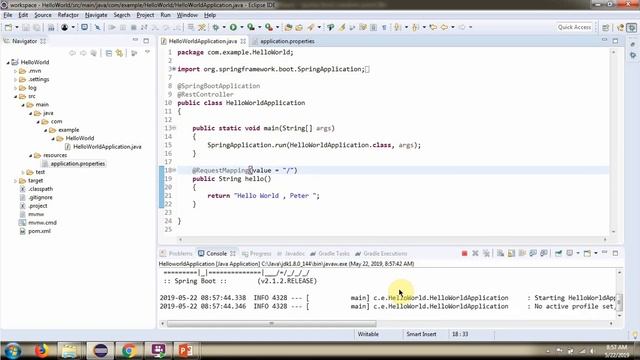
Task: Open the Source menu
Action: pyautogui.click(x=43, y=15)
